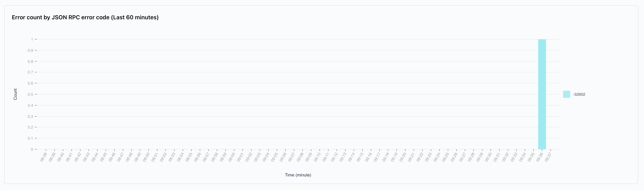Toggle the -32602 series legend label

[x=579, y=94]
